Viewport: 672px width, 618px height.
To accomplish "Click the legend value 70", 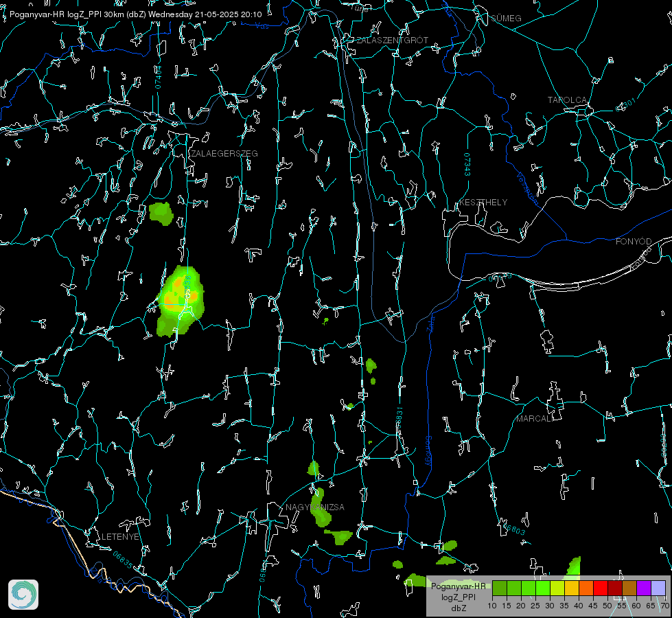I will coord(665,606).
